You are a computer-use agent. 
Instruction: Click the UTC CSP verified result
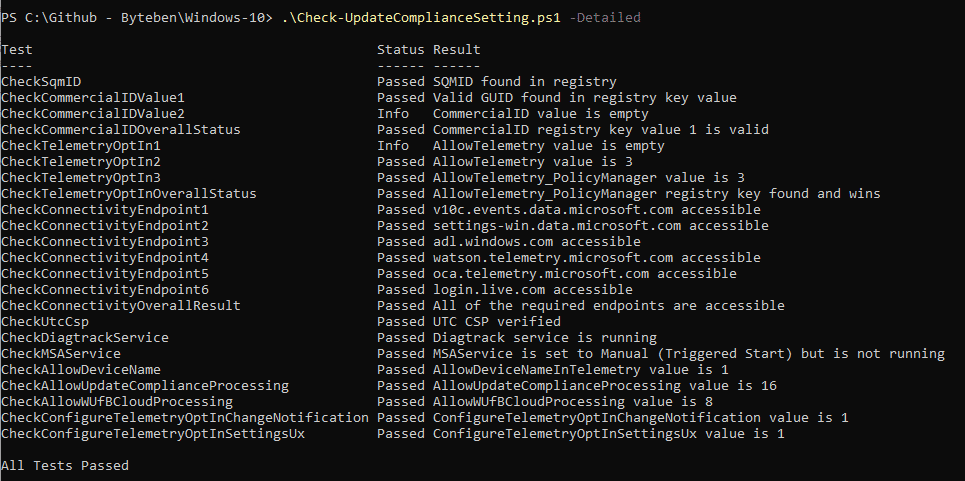click(497, 321)
